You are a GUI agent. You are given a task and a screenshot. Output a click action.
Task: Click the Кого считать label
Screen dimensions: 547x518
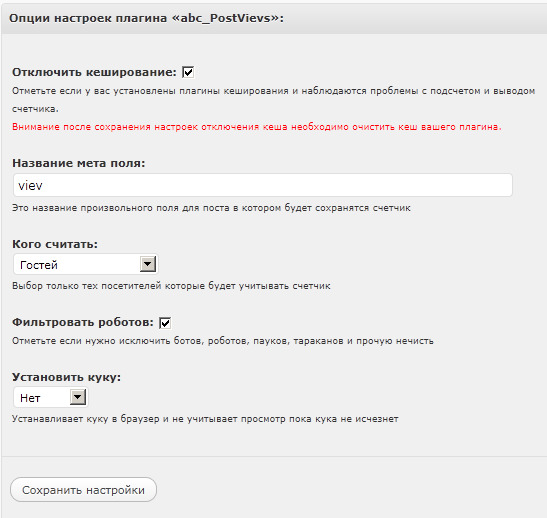[55, 244]
